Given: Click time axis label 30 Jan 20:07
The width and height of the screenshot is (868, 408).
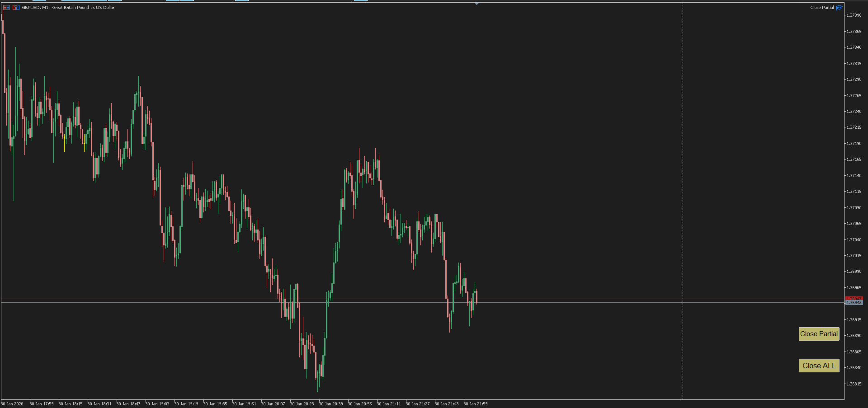Looking at the screenshot, I should click(x=273, y=404).
